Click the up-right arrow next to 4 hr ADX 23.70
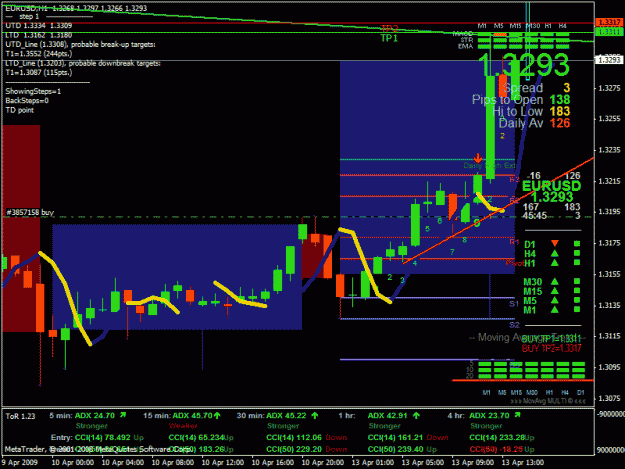The width and height of the screenshot is (625, 469). click(517, 415)
